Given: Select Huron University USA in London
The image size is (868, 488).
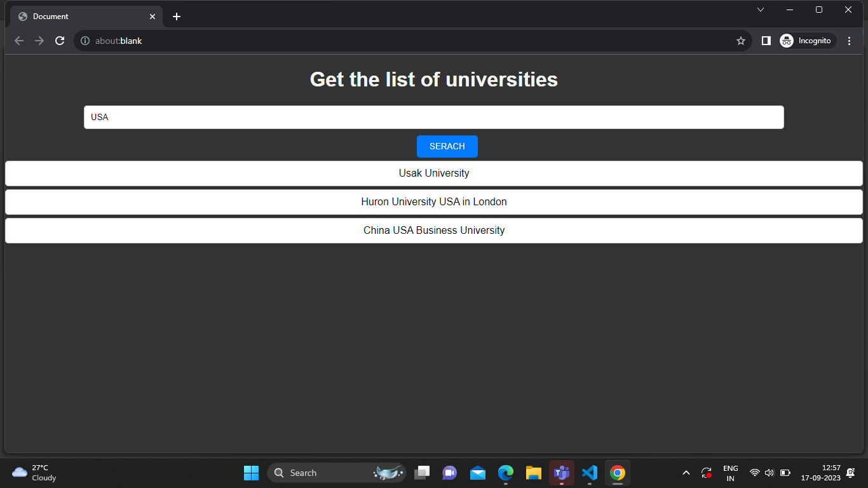Looking at the screenshot, I should [434, 201].
